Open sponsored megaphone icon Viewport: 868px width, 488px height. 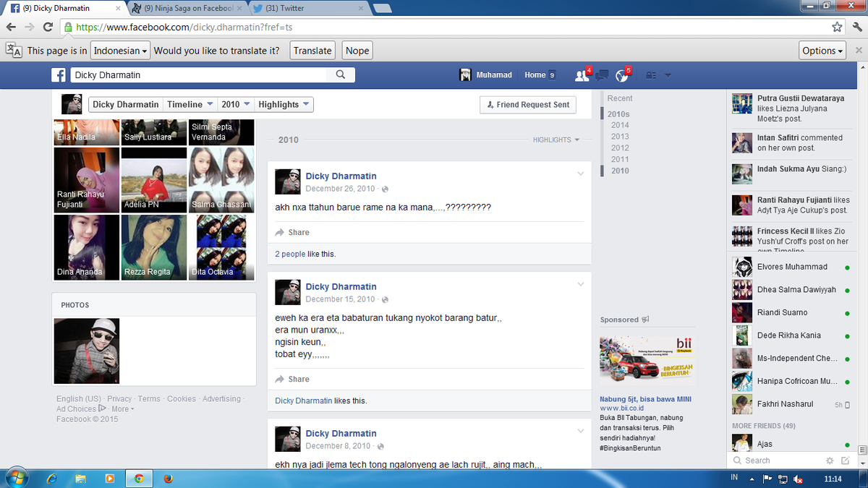coord(645,319)
